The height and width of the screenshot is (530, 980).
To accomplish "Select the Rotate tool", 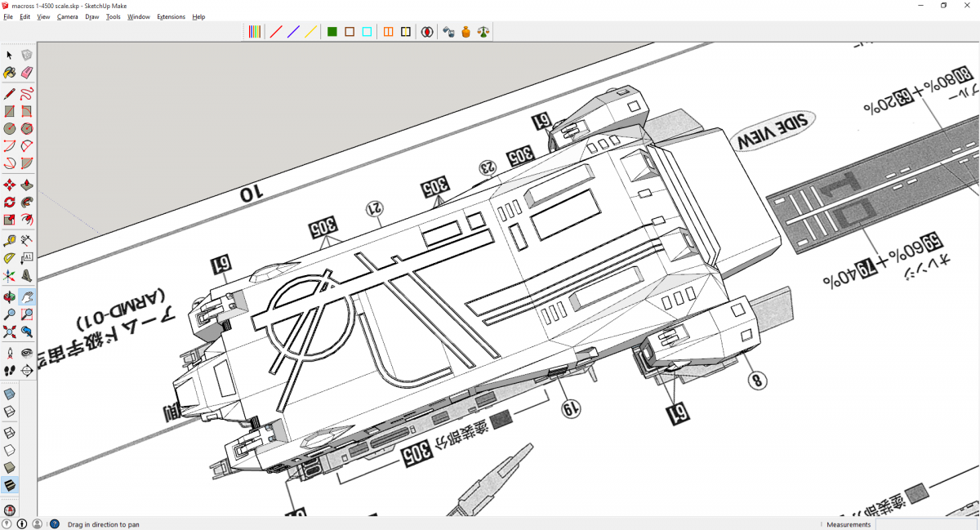I will [x=10, y=202].
